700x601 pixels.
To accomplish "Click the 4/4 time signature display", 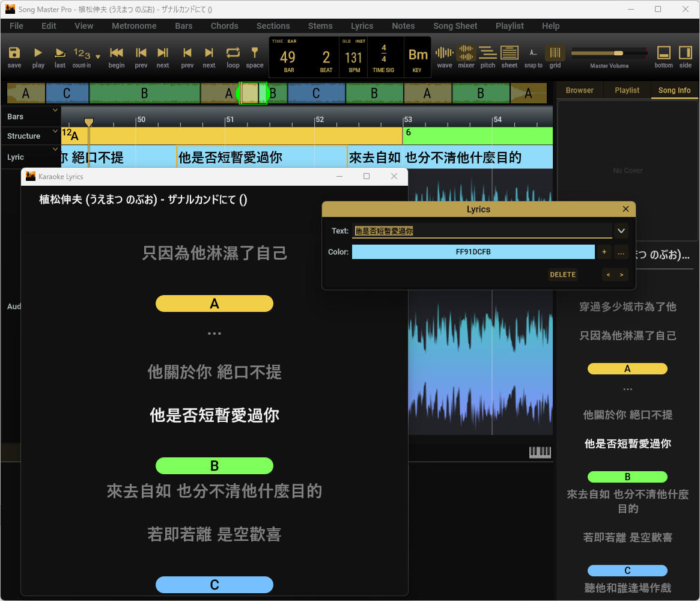I will tap(383, 58).
